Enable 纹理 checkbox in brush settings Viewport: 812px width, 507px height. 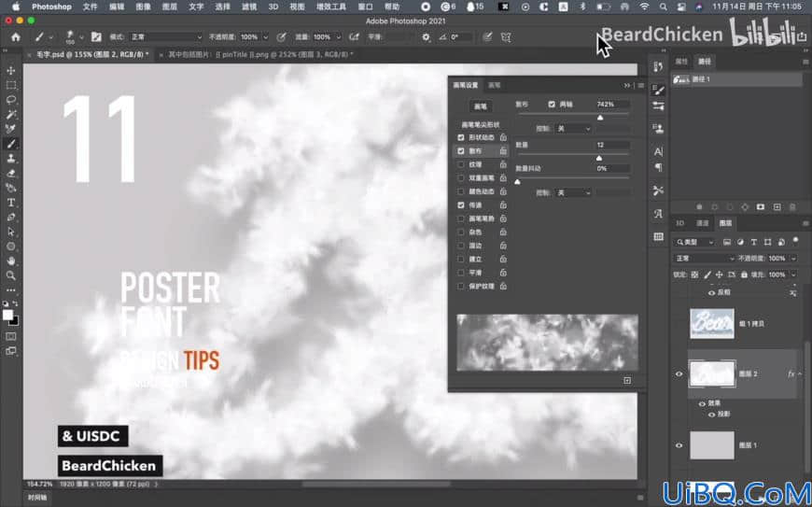tap(461, 164)
